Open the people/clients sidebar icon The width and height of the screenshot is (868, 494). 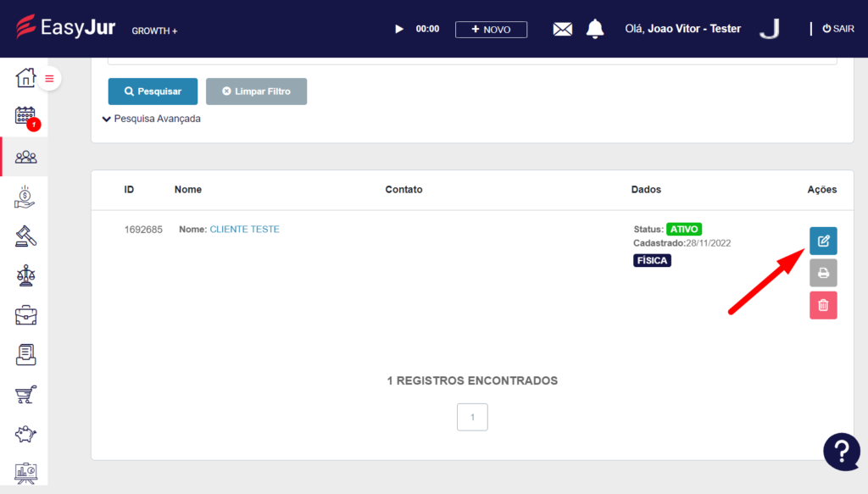click(x=25, y=157)
